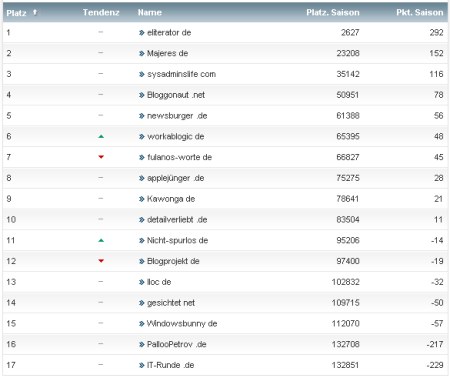
Task: Select season rank value 23208
Action: click(348, 53)
